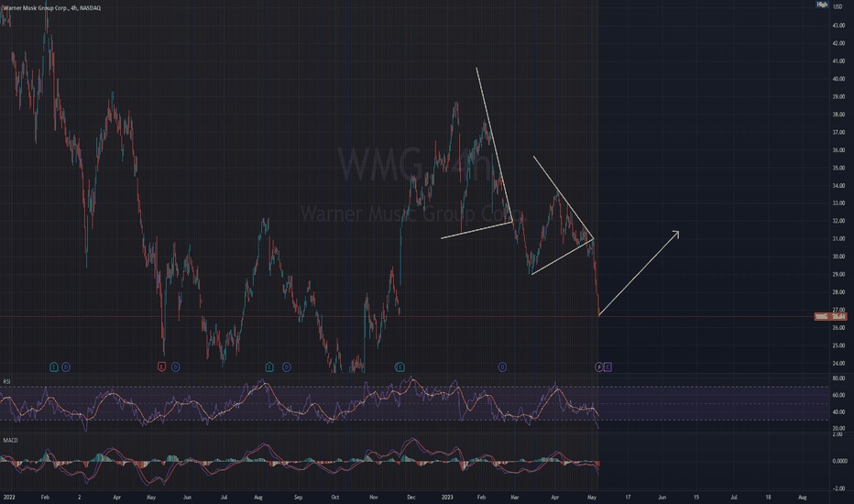Open the red earnings marker in May 2022

pos(161,367)
